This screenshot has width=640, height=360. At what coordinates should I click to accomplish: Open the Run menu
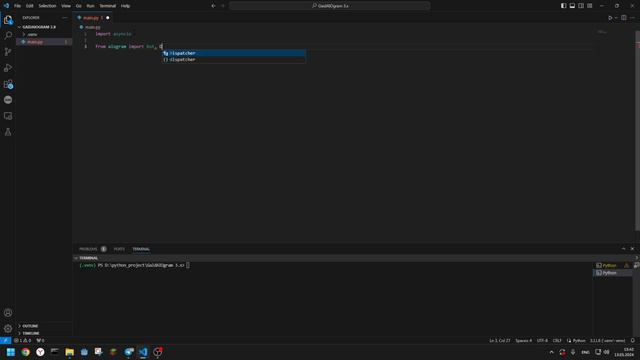90,6
